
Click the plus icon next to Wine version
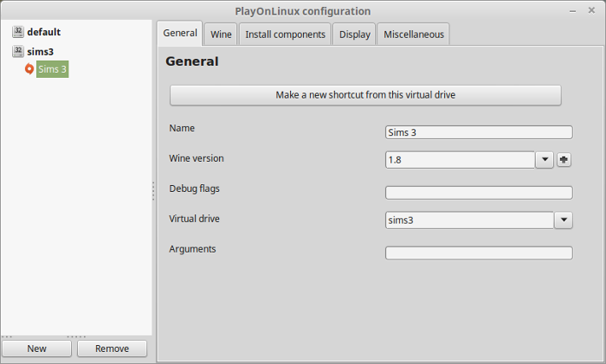(x=564, y=159)
